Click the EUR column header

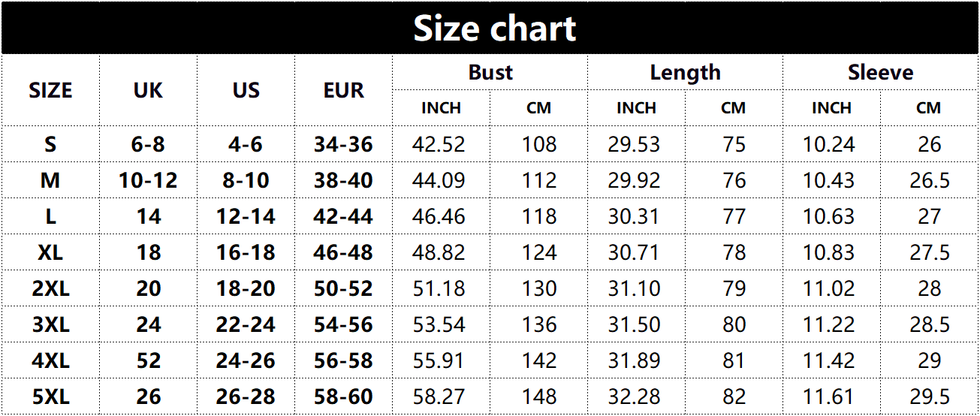(343, 90)
